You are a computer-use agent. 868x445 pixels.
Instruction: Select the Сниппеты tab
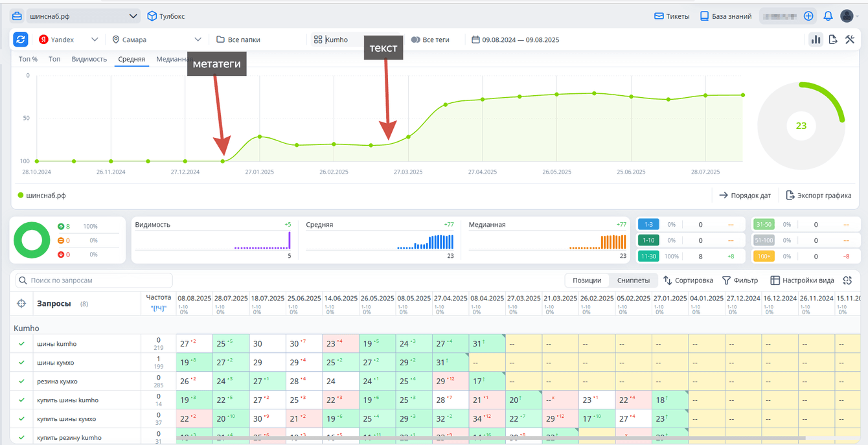pyautogui.click(x=633, y=280)
